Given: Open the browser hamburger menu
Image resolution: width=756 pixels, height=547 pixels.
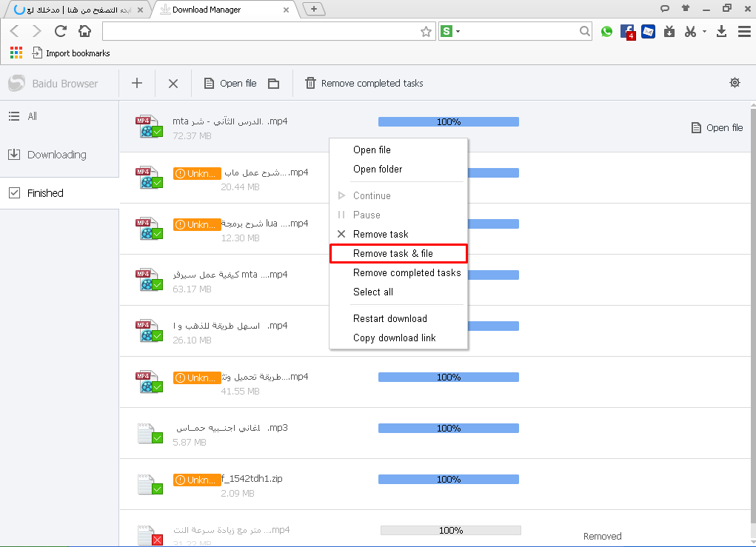Looking at the screenshot, I should (744, 32).
